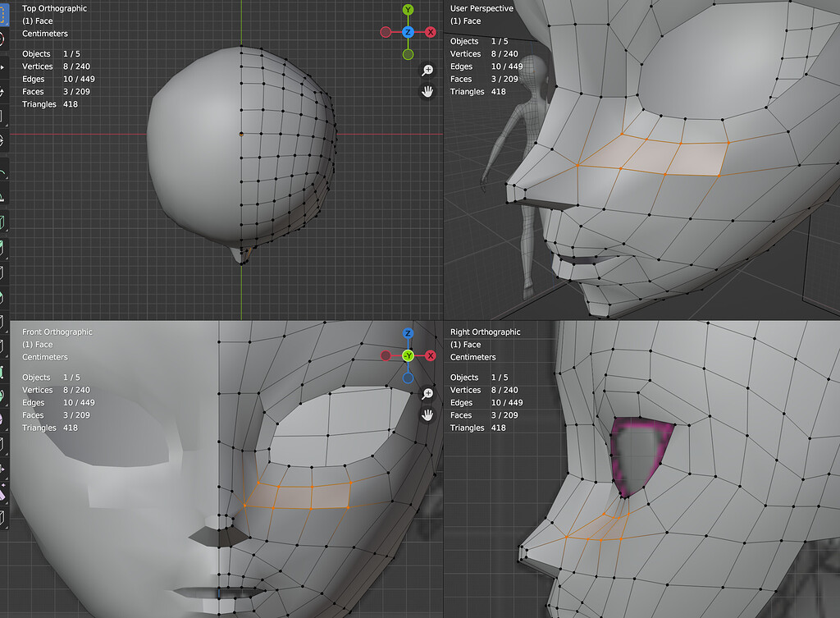
Task: Click 'Objects 1 / 5' in Front Orthographic view
Action: [51, 378]
